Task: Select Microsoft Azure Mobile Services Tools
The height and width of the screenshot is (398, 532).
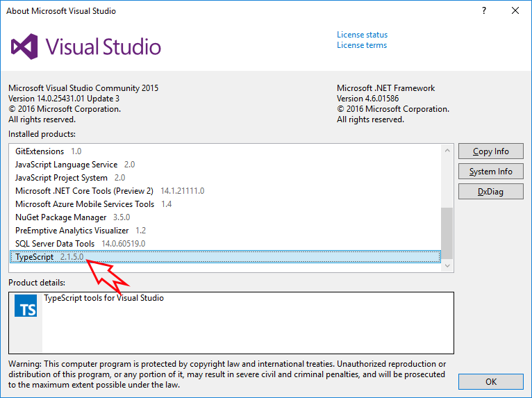Action: pyautogui.click(x=84, y=204)
